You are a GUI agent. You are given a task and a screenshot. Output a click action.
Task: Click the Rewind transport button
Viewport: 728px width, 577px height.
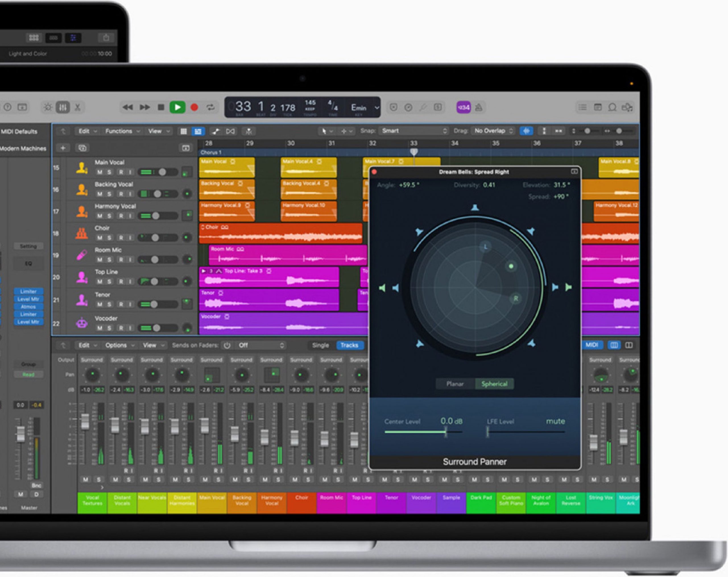(x=128, y=107)
